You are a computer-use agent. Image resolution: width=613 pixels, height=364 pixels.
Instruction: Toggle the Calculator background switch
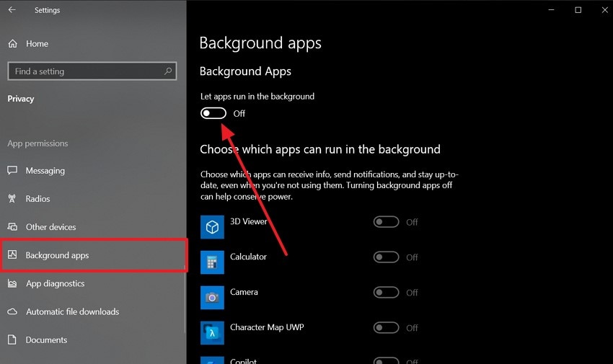tap(386, 257)
